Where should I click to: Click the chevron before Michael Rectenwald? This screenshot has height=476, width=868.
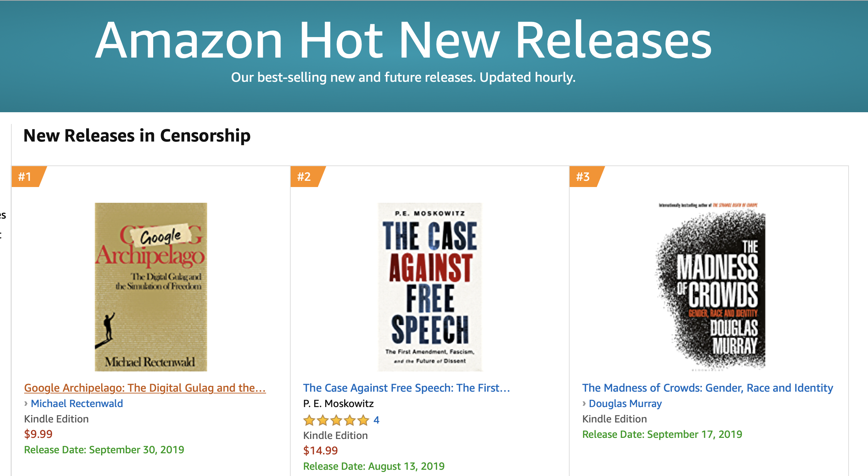(x=26, y=403)
